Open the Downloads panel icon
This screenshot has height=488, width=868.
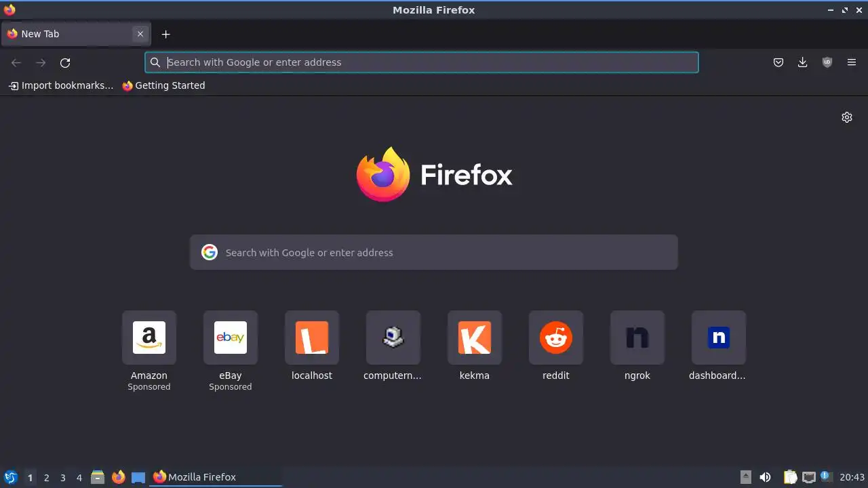pos(803,62)
